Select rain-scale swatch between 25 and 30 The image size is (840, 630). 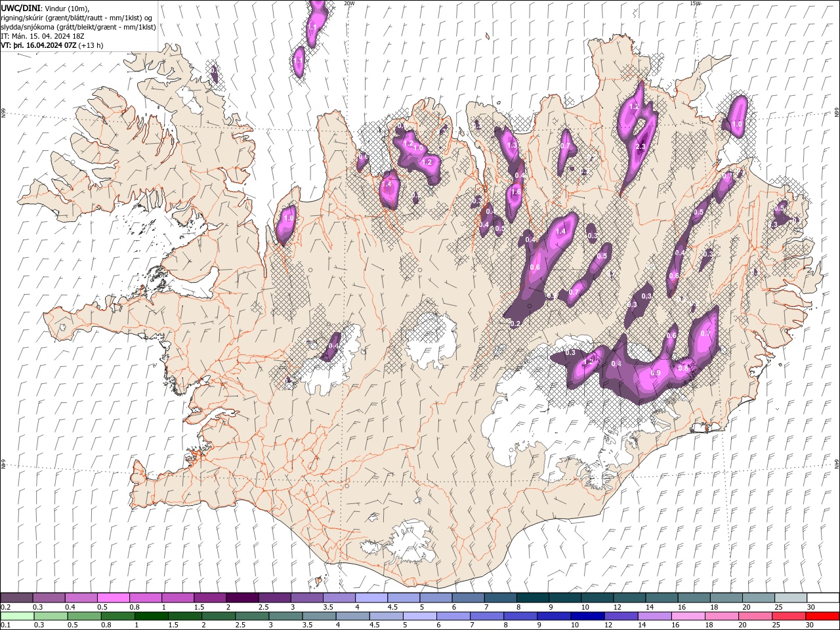coord(789,616)
